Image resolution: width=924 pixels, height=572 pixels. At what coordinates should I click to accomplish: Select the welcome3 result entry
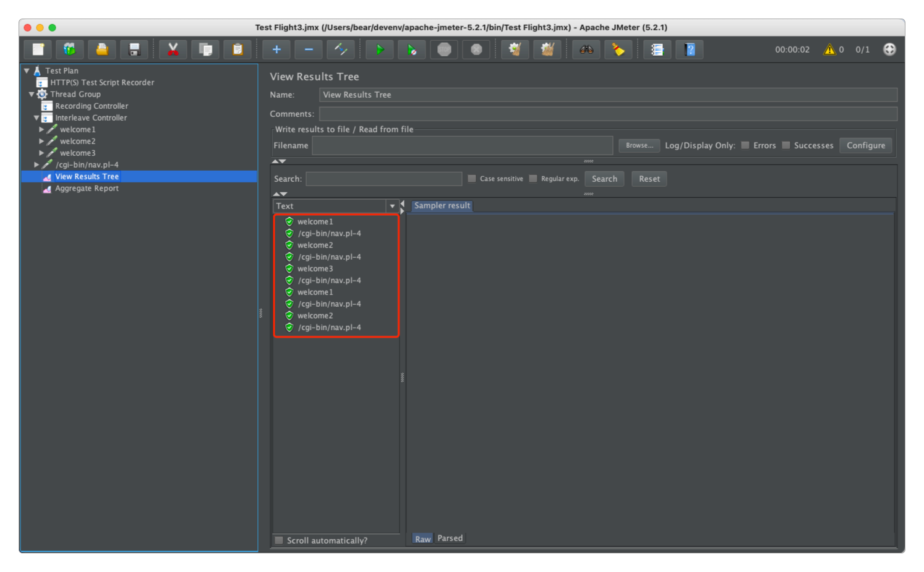[315, 268]
